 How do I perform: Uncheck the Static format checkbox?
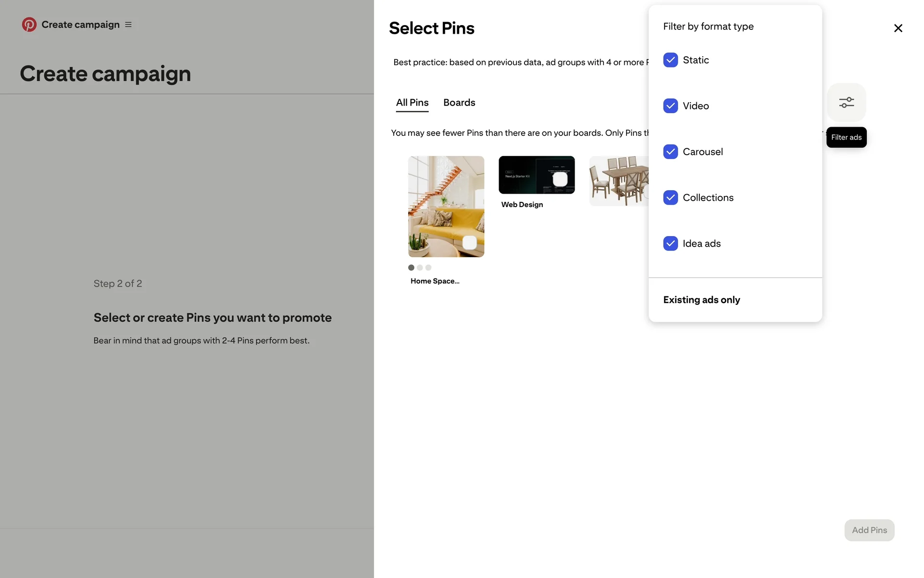(670, 60)
